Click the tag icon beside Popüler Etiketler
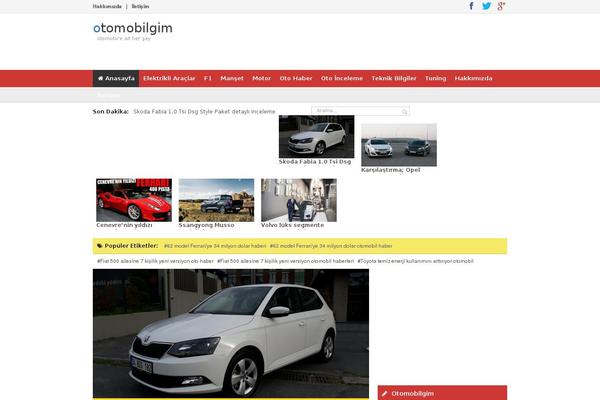 tap(99, 246)
